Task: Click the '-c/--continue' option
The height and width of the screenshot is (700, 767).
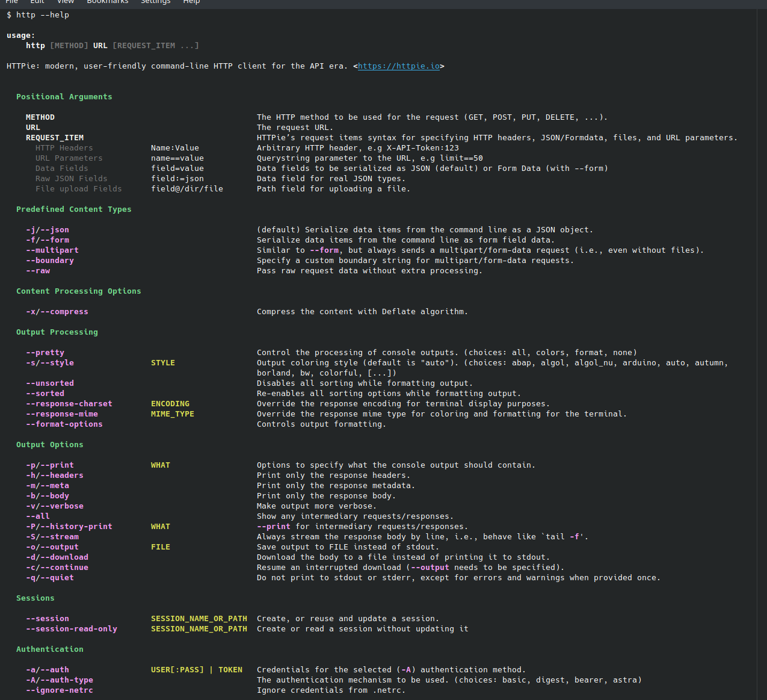Action: 57,568
